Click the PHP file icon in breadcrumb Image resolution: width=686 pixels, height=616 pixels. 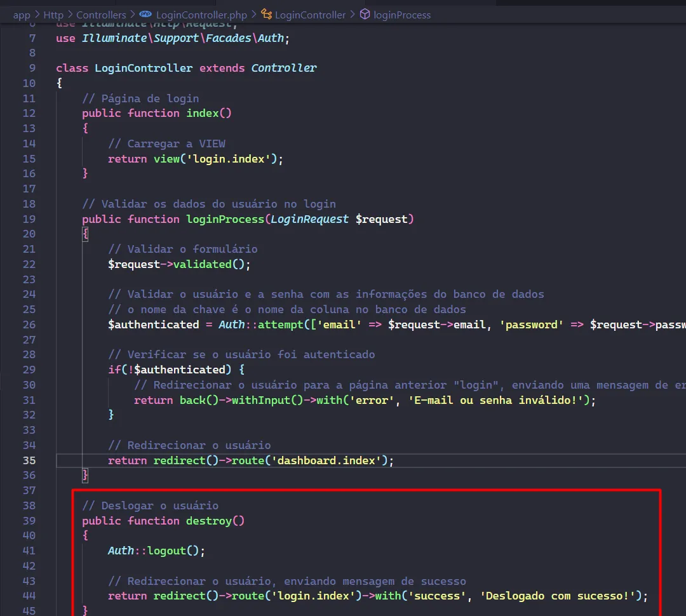point(145,14)
